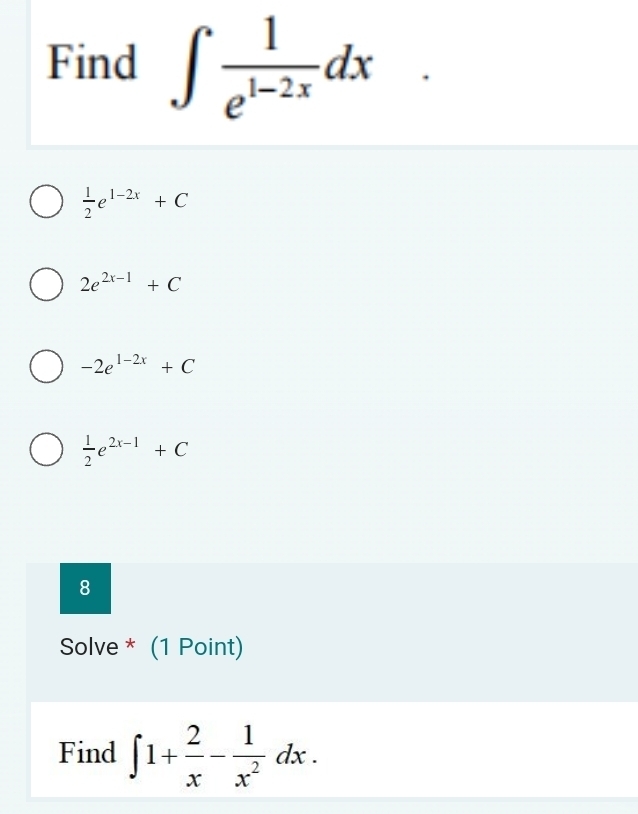Click the answer text ½e^(1−2x) + C
638x814 pixels.
click(134, 200)
